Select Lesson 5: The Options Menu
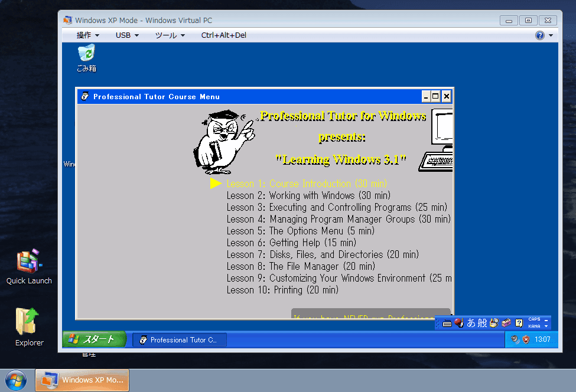Screen dimensions: 576x392 (x=300, y=230)
